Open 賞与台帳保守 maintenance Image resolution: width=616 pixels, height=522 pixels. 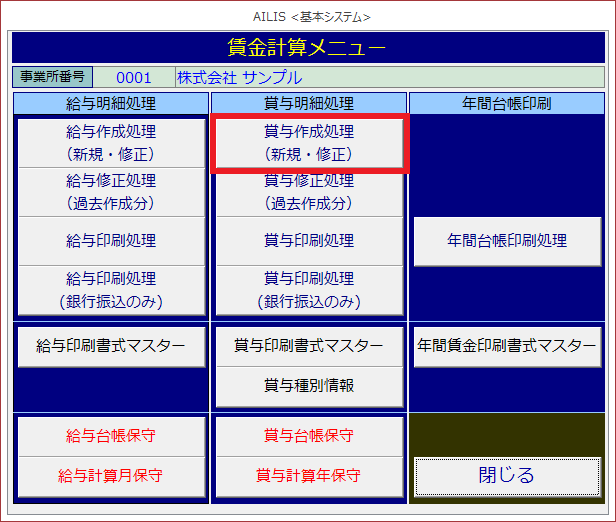click(x=308, y=436)
